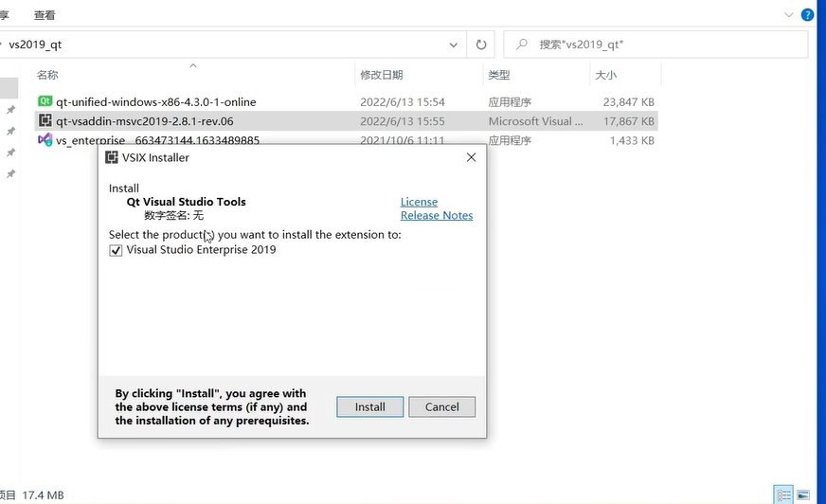
Task: Click the third quick access pin icon
Action: point(10,153)
